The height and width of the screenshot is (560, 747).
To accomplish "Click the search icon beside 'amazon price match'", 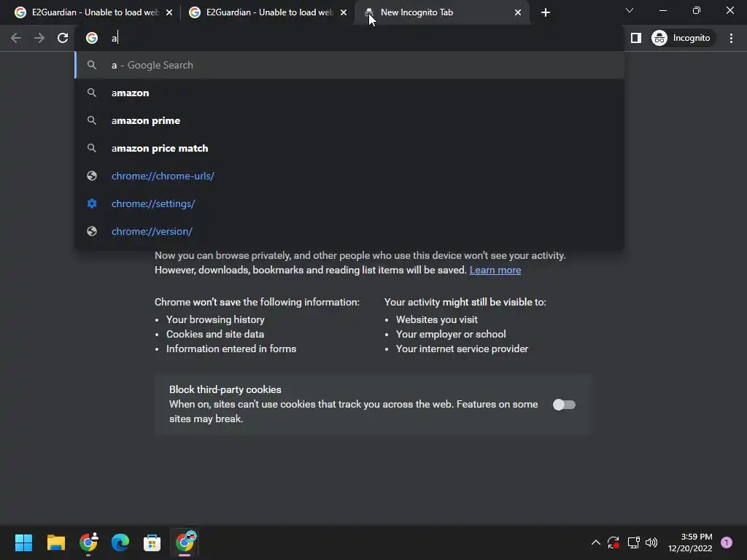I will click(92, 148).
